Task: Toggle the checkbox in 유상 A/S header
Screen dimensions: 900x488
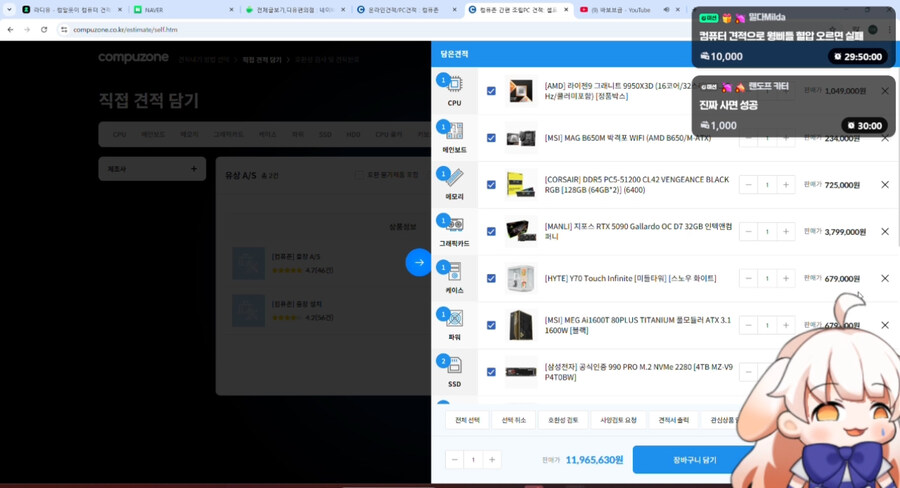Action: [359, 175]
